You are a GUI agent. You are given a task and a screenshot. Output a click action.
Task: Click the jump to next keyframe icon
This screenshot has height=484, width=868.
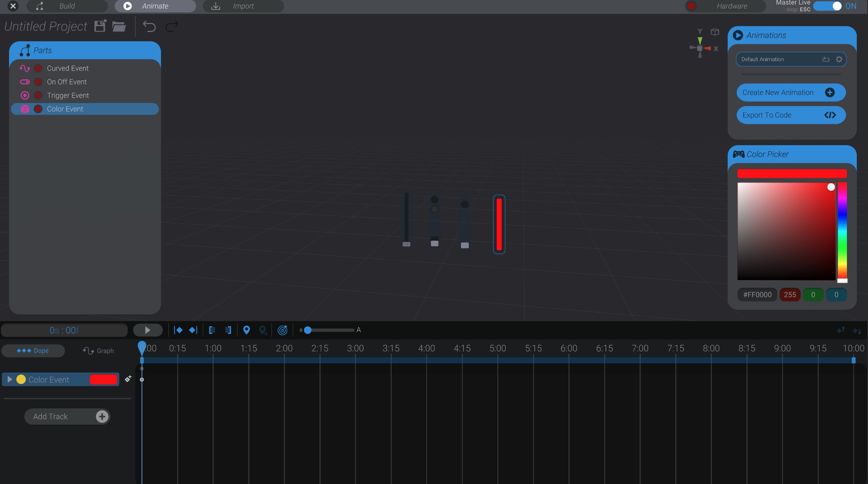(193, 330)
